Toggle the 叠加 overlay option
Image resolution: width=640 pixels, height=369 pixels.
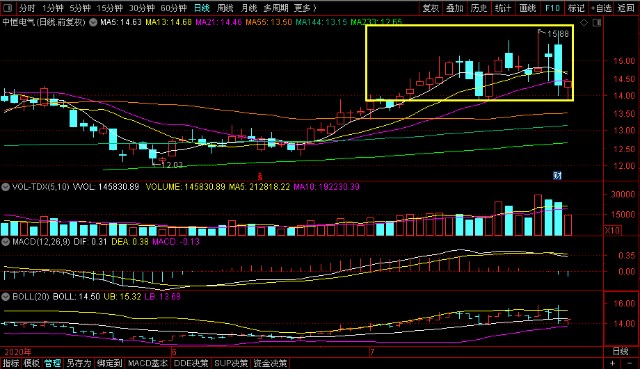tap(455, 8)
